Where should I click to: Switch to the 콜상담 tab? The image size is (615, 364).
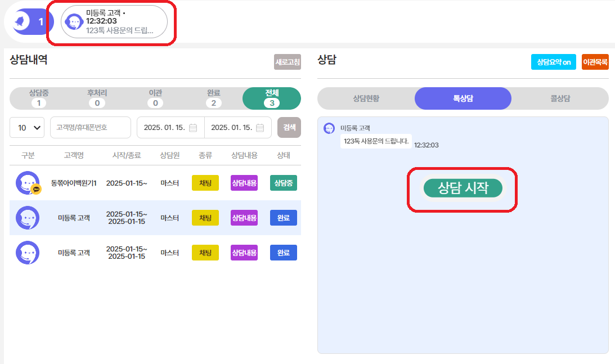tap(560, 98)
